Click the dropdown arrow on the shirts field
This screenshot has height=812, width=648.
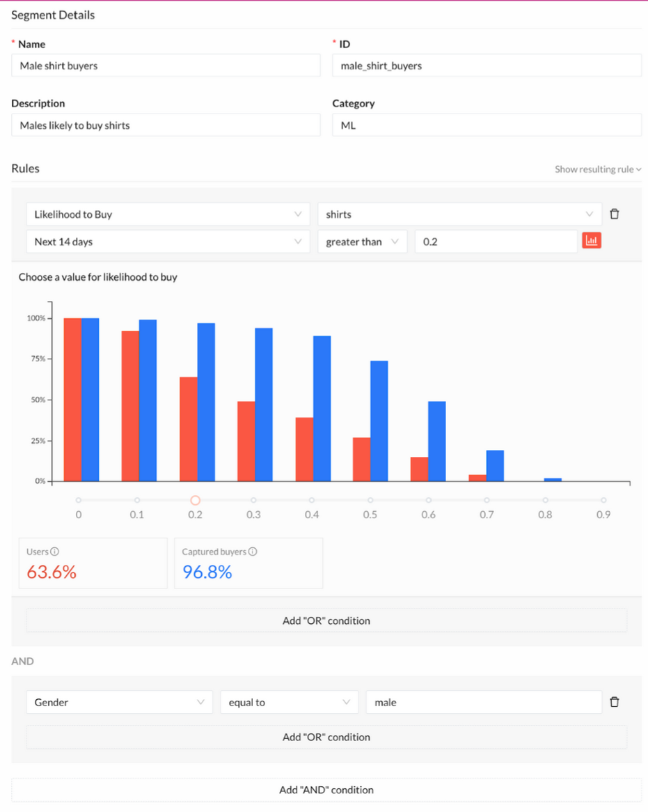pos(590,214)
